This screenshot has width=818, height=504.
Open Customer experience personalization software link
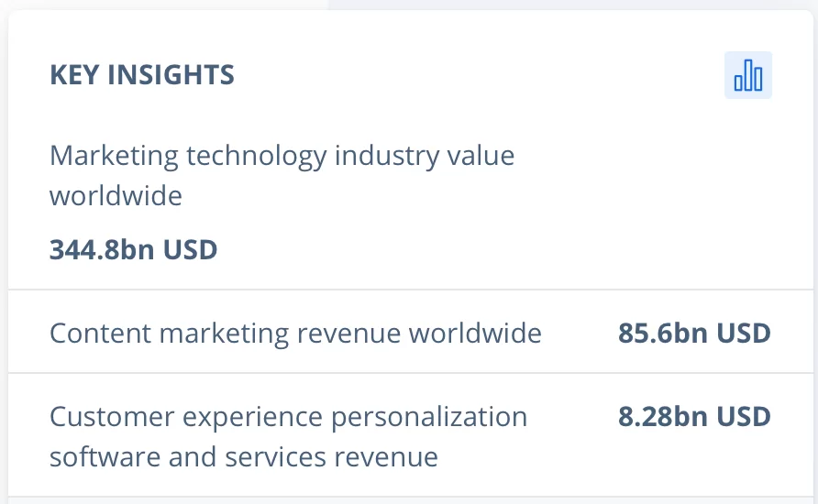click(x=289, y=436)
